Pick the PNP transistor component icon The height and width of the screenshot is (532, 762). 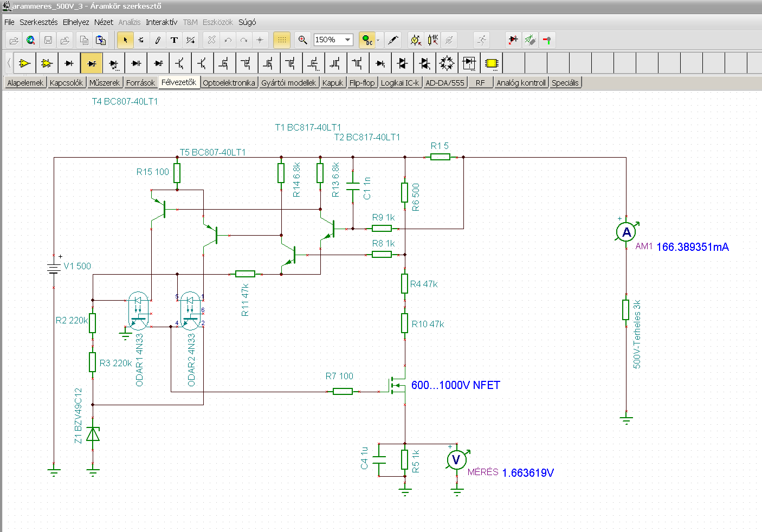point(203,63)
